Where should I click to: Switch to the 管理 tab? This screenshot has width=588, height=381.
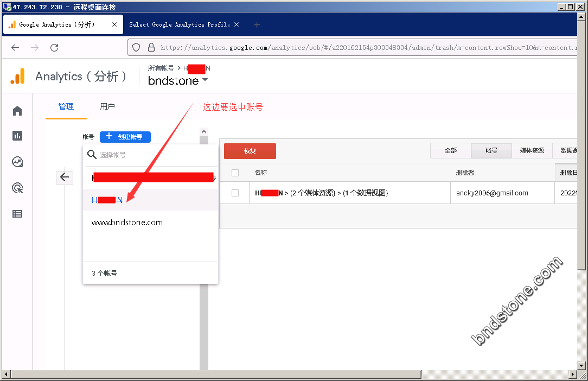tap(66, 106)
